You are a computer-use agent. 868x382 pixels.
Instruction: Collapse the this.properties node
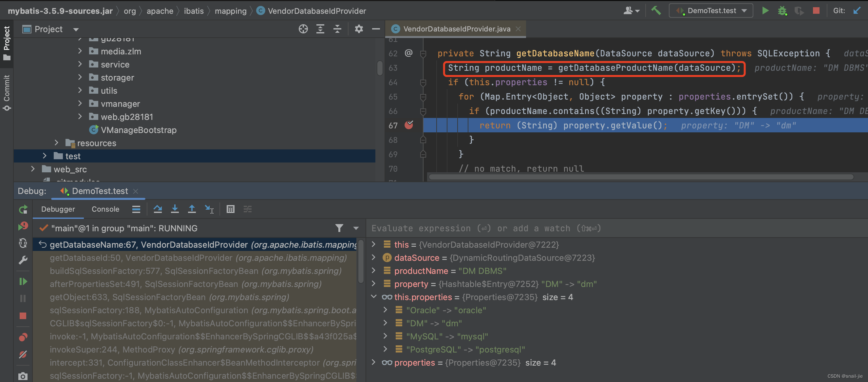374,297
